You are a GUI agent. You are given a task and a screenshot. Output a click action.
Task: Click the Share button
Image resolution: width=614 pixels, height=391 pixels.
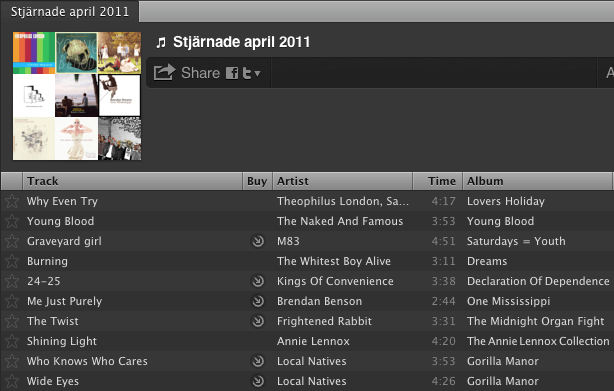pyautogui.click(x=187, y=73)
